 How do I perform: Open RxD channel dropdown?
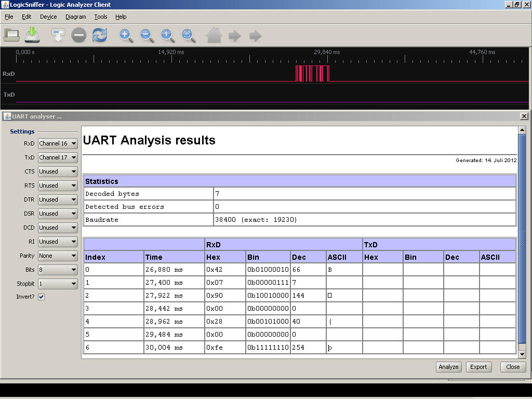point(58,143)
